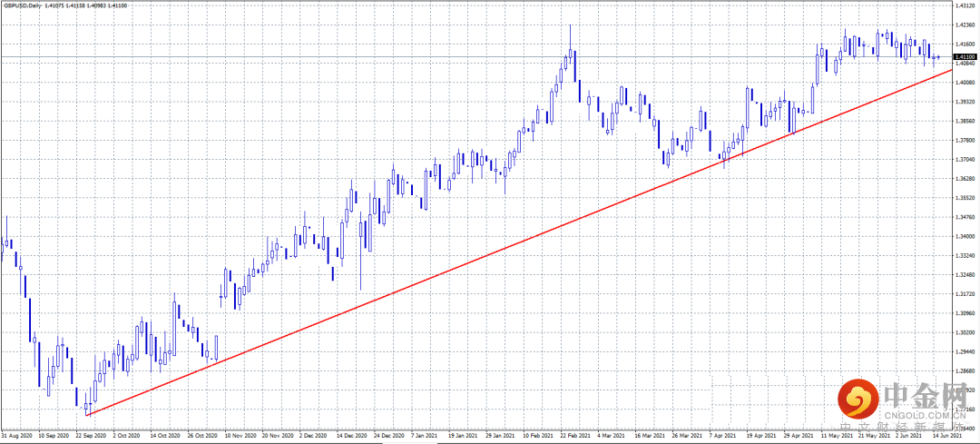Click the 1.43120 price axis label

(x=965, y=5)
